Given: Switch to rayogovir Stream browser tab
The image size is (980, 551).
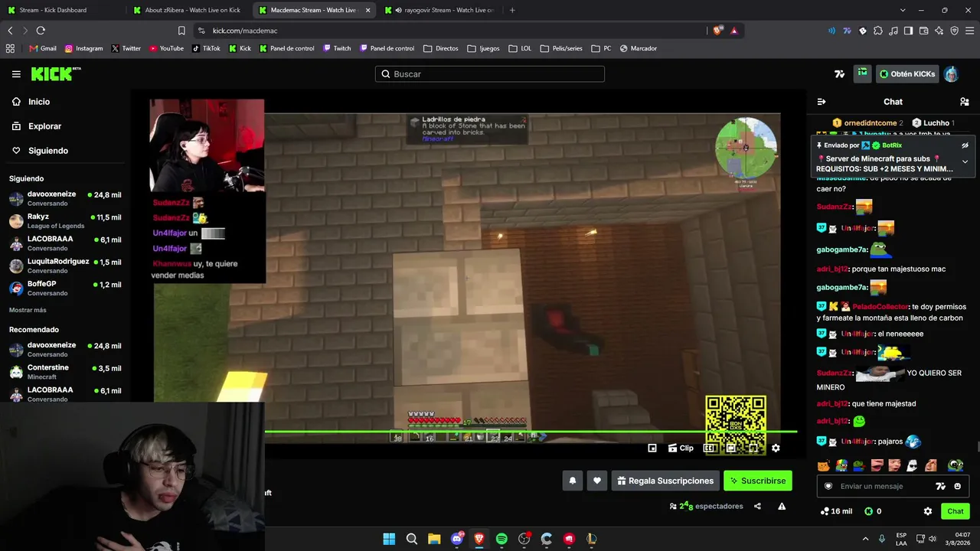Looking at the screenshot, I should [x=439, y=10].
